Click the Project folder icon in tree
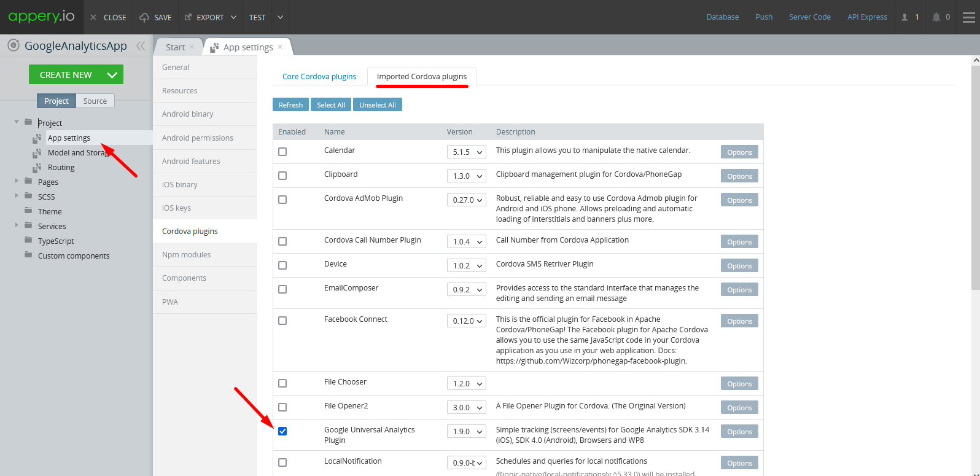Viewport: 980px width, 476px height. pyautogui.click(x=28, y=122)
